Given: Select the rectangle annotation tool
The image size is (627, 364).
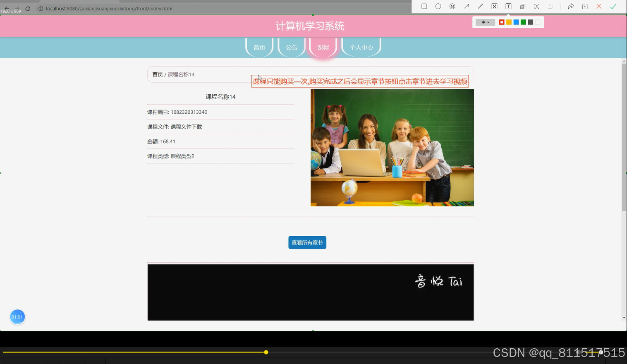Looking at the screenshot, I should [424, 6].
